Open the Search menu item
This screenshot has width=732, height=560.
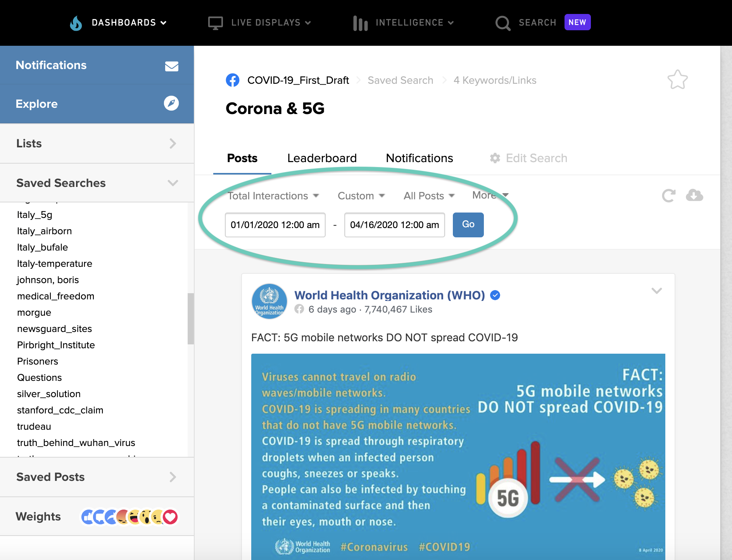[537, 23]
